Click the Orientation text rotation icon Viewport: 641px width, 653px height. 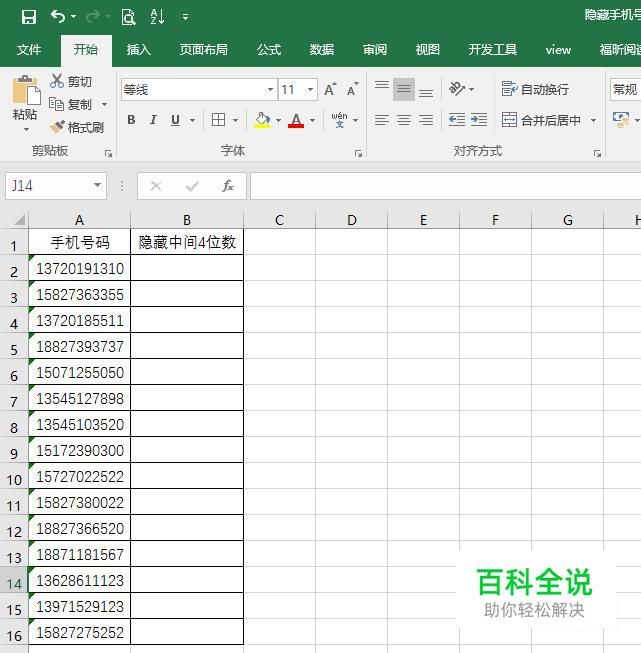click(x=457, y=89)
